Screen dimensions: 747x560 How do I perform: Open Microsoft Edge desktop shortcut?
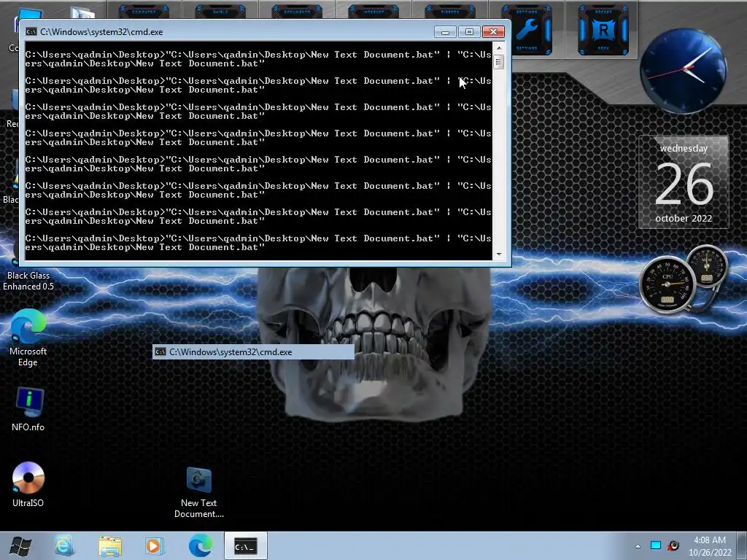click(x=28, y=338)
